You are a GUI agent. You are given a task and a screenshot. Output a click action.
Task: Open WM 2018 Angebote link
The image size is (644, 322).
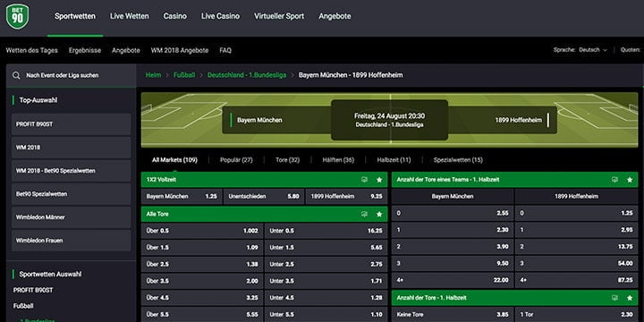(x=180, y=50)
